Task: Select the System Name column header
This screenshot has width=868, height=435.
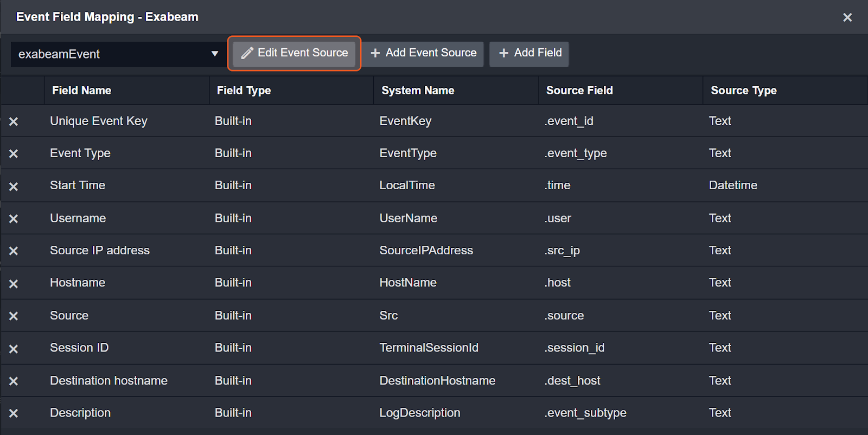Action: (418, 91)
